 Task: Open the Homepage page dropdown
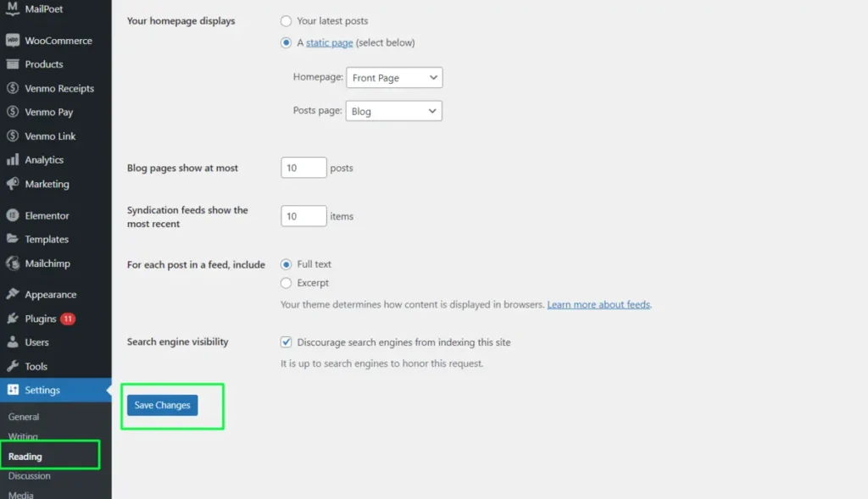tap(394, 77)
